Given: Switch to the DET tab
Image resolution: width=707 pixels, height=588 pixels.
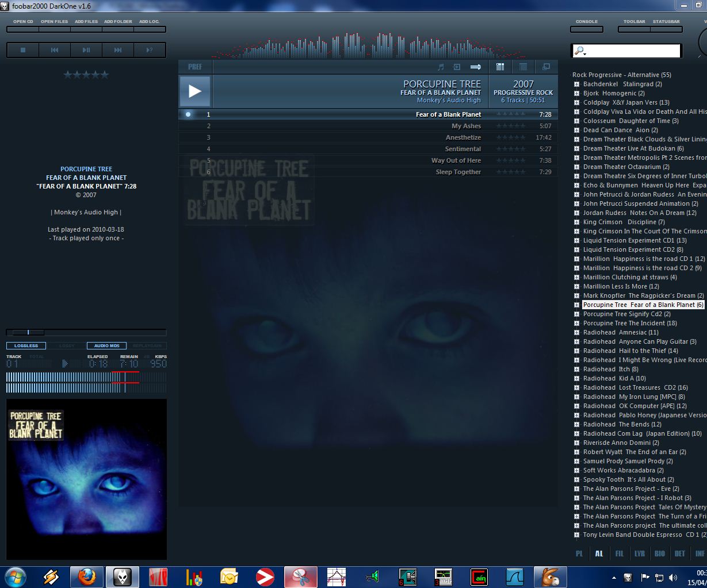Looking at the screenshot, I should pyautogui.click(x=680, y=554).
